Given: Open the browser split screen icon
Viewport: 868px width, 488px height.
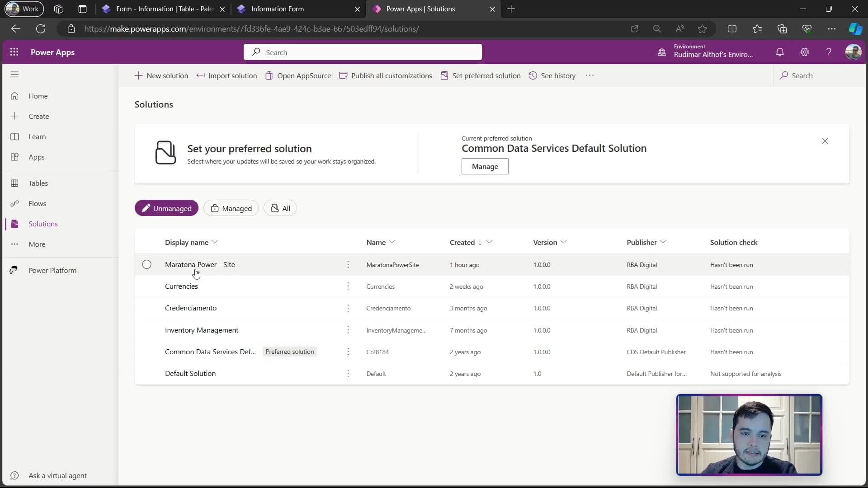Looking at the screenshot, I should tap(732, 29).
